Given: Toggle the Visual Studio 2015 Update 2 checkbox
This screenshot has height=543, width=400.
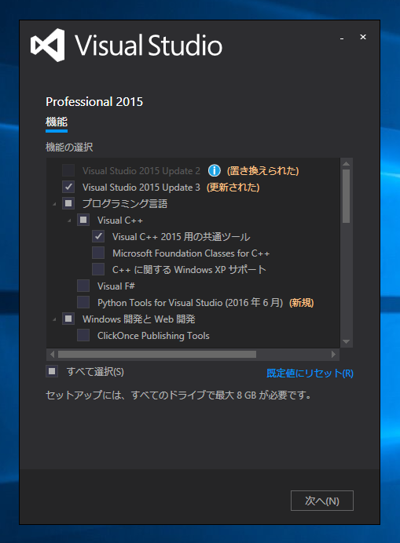Looking at the screenshot, I should (x=68, y=170).
